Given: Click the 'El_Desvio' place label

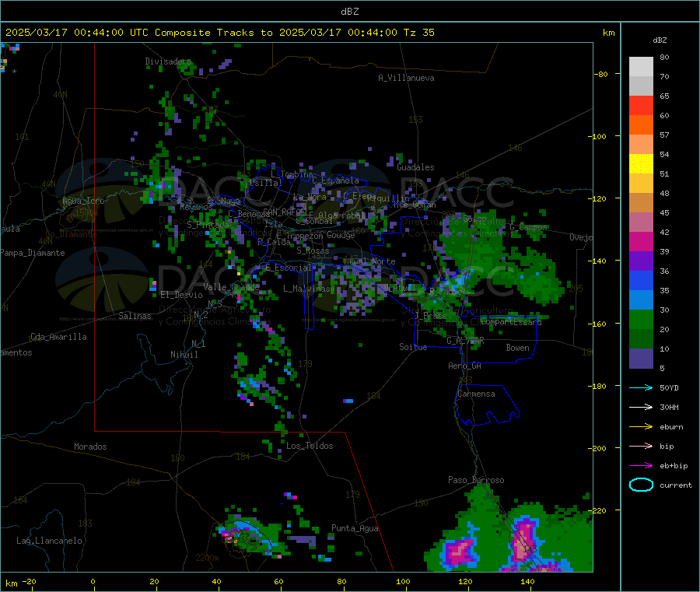Looking at the screenshot, I should 181,295.
